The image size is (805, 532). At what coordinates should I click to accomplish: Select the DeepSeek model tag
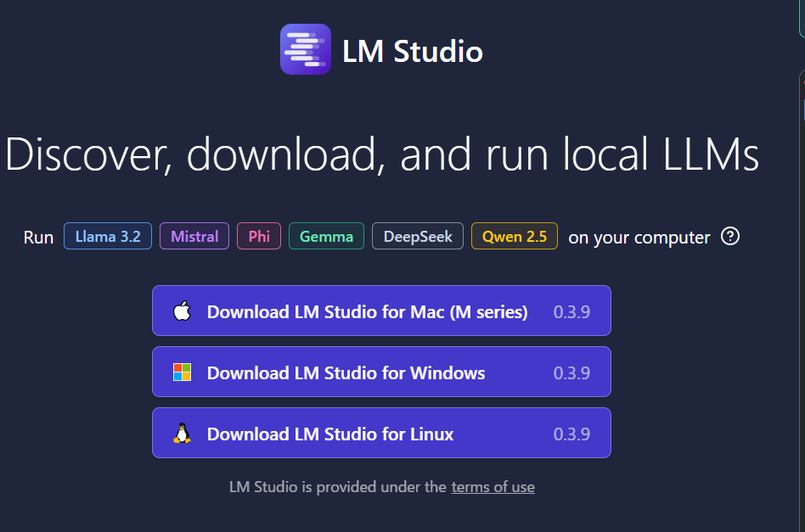[418, 237]
